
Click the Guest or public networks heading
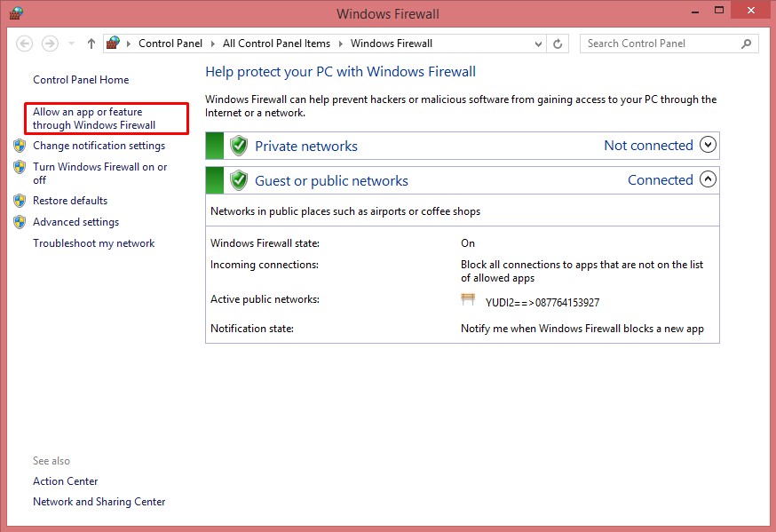(x=331, y=180)
